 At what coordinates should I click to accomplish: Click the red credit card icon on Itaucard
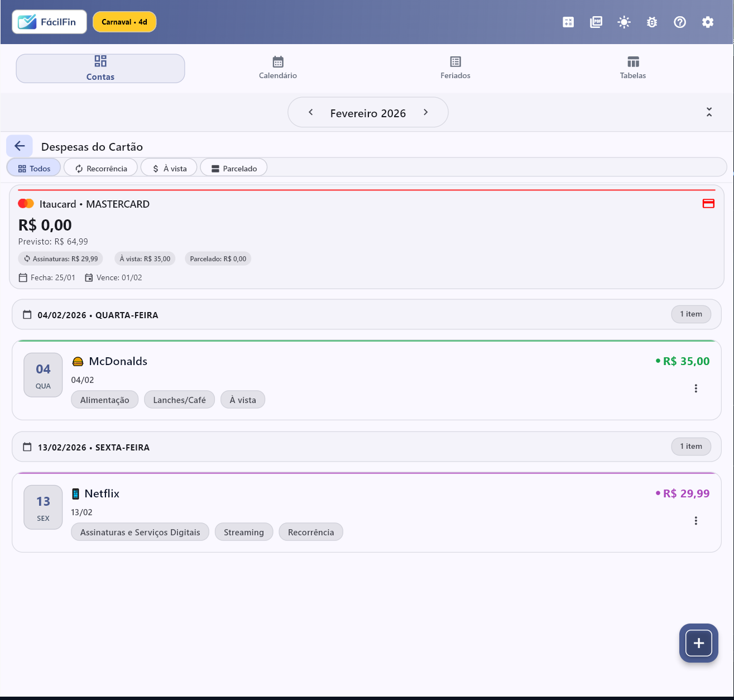pyautogui.click(x=708, y=204)
